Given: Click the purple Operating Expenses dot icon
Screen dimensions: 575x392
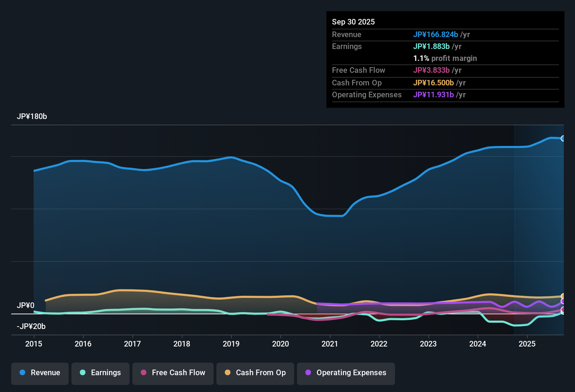Looking at the screenshot, I should tap(307, 373).
